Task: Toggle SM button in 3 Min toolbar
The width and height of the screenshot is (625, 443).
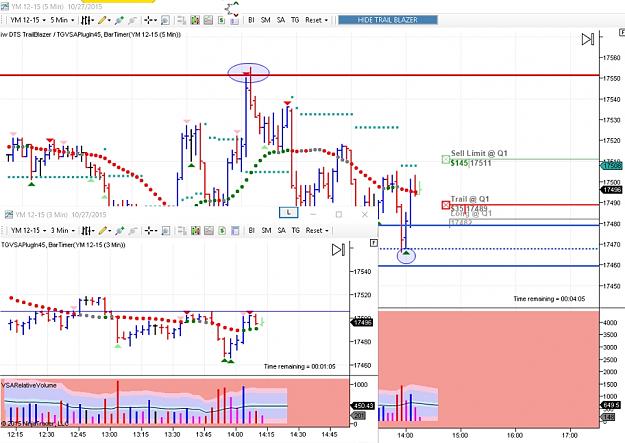Action: [266, 230]
